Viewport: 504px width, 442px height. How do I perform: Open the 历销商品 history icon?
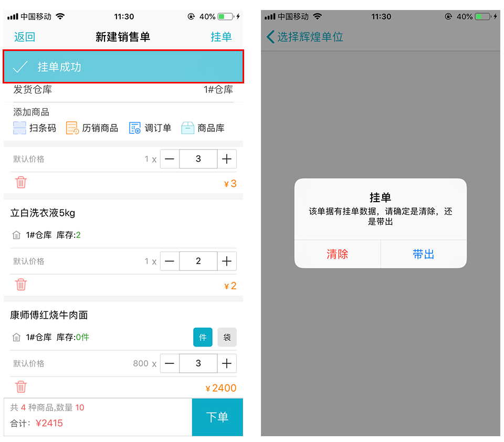pyautogui.click(x=72, y=128)
